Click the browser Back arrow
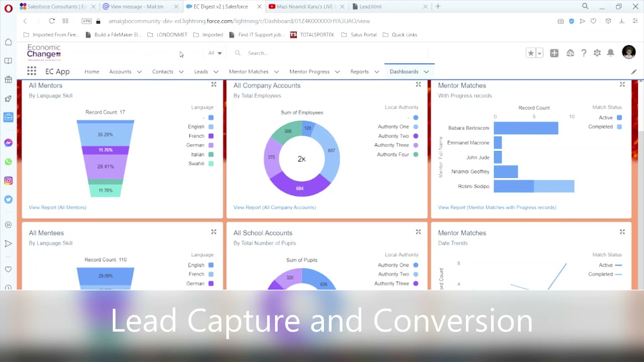 tap(25, 21)
